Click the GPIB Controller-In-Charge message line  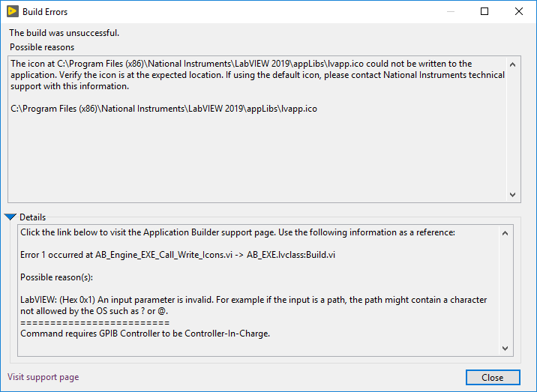pyautogui.click(x=145, y=334)
